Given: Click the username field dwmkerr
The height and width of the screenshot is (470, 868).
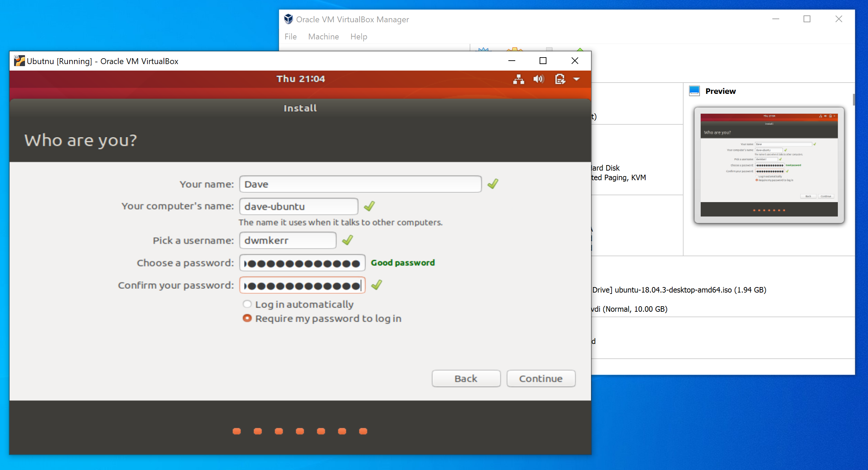Looking at the screenshot, I should [288, 240].
